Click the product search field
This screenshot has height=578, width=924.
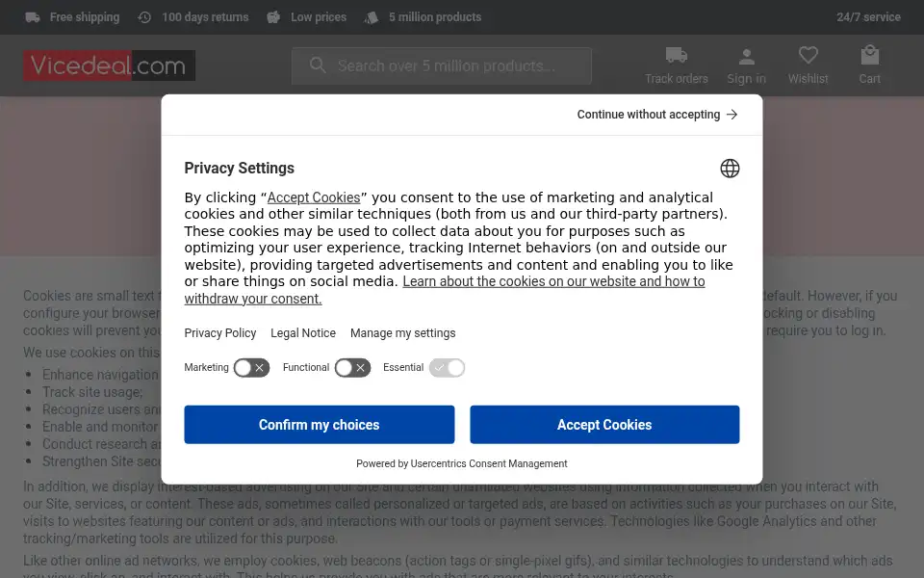[442, 66]
